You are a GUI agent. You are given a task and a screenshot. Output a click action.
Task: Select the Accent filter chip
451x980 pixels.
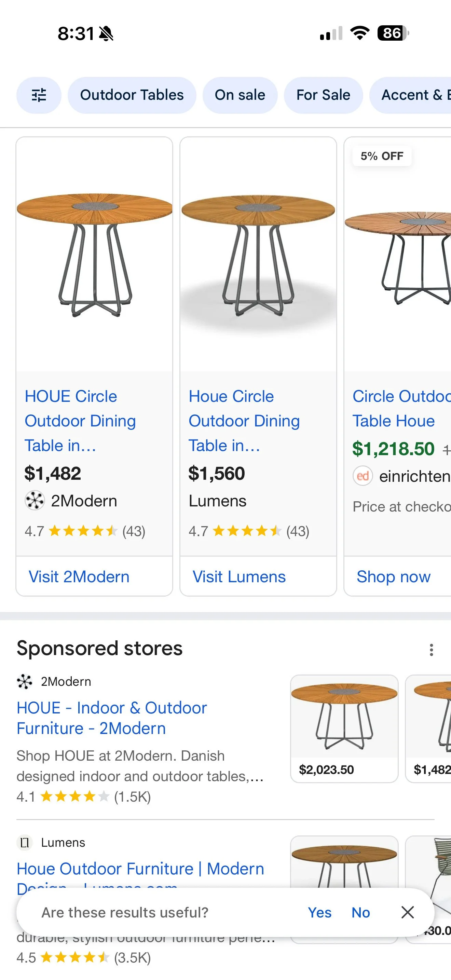click(x=411, y=95)
